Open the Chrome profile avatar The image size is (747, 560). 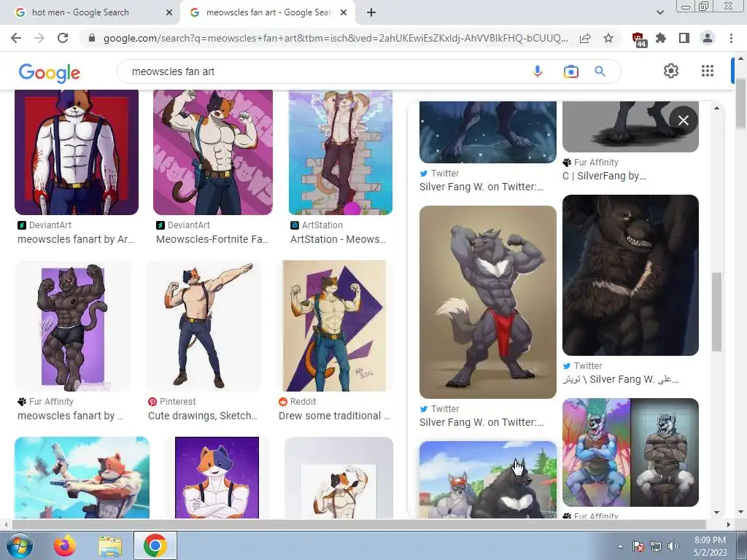tap(708, 38)
